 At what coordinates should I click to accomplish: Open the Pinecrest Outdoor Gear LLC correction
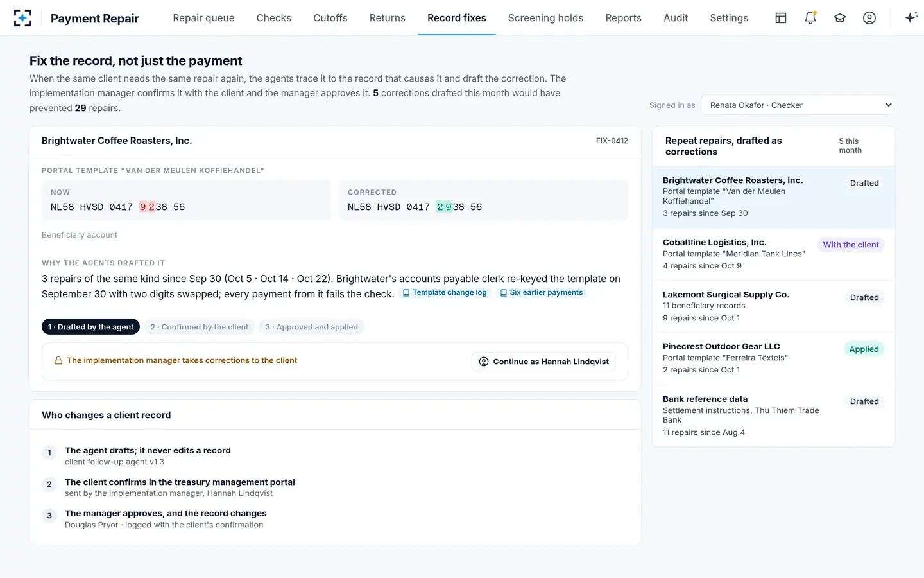click(773, 358)
